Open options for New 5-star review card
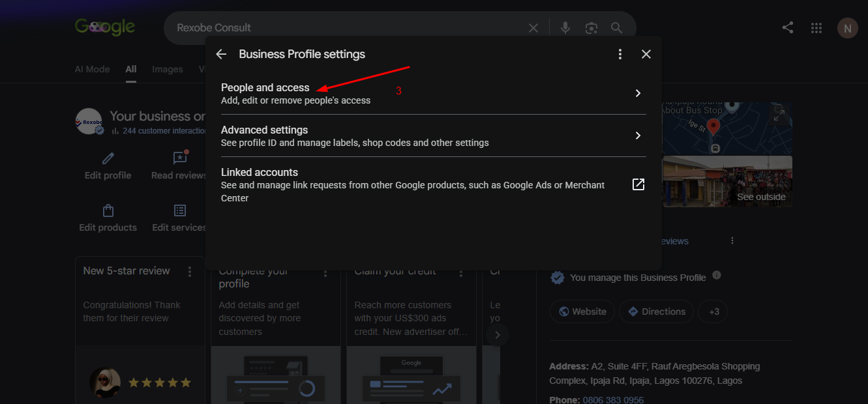 click(190, 271)
